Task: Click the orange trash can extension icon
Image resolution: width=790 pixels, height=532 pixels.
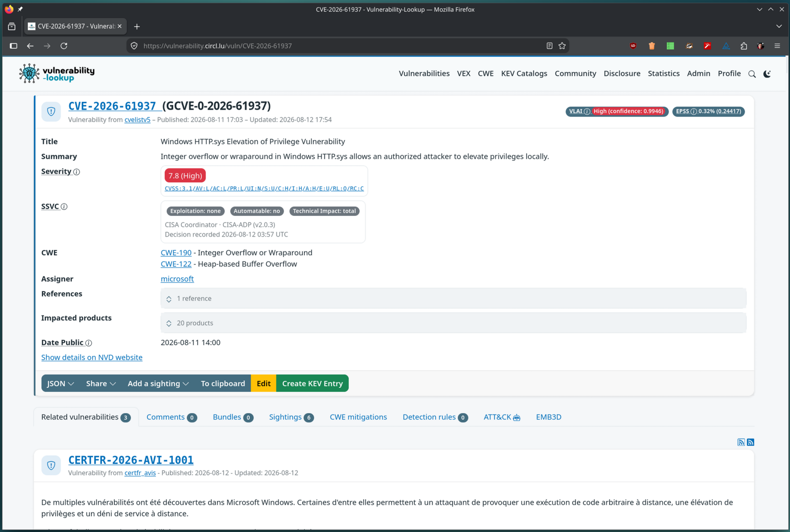Action: 651,46
